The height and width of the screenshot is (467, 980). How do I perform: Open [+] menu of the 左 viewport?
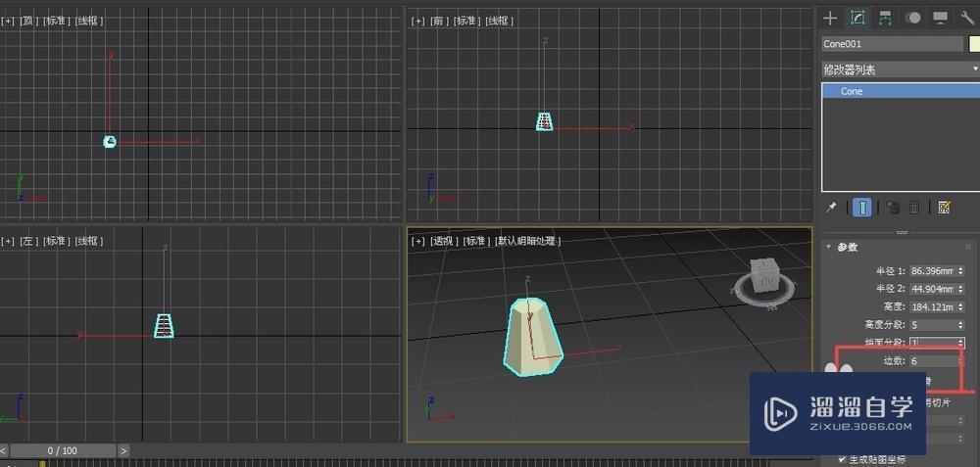8,241
